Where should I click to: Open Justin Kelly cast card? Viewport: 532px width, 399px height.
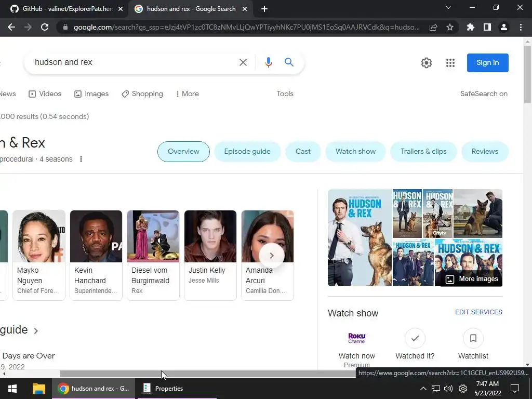210,255
